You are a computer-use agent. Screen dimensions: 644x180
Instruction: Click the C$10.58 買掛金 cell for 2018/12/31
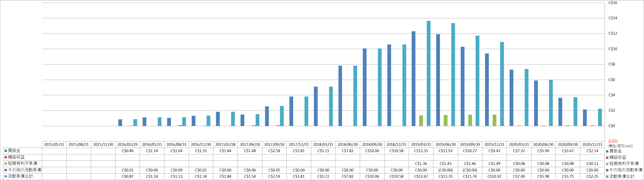point(397,151)
